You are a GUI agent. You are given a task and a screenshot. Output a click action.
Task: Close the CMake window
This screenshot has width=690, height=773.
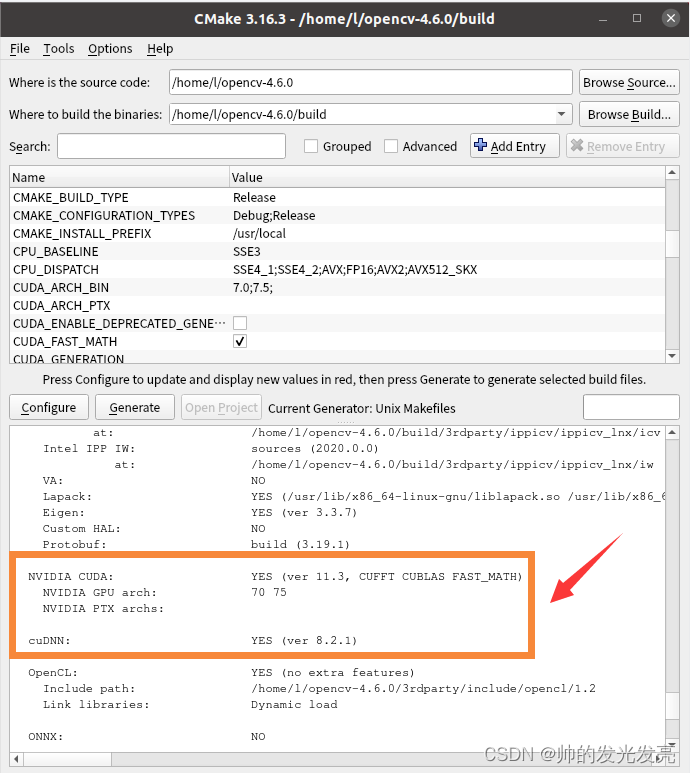pyautogui.click(x=670, y=18)
